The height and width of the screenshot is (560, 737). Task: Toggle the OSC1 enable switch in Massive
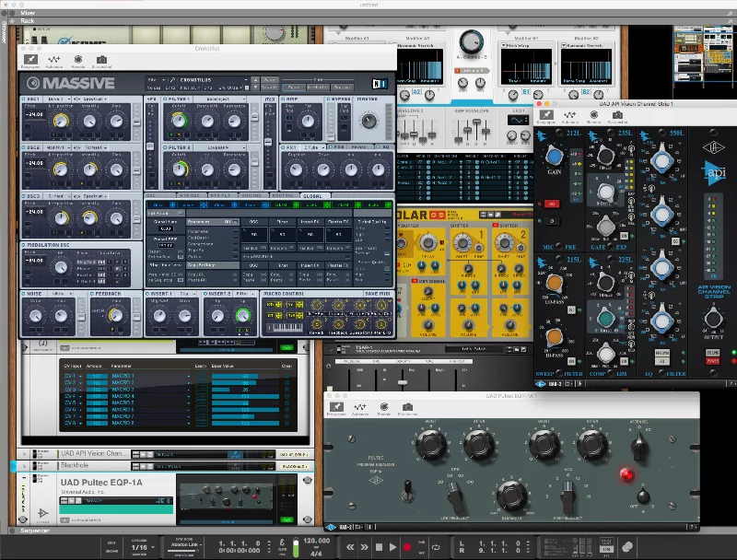pyautogui.click(x=25, y=99)
